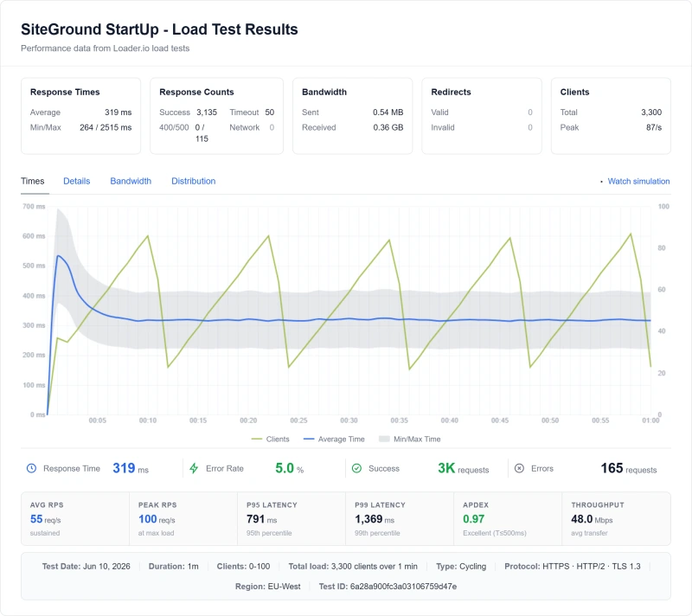Switch to the Times tab

[x=33, y=181]
